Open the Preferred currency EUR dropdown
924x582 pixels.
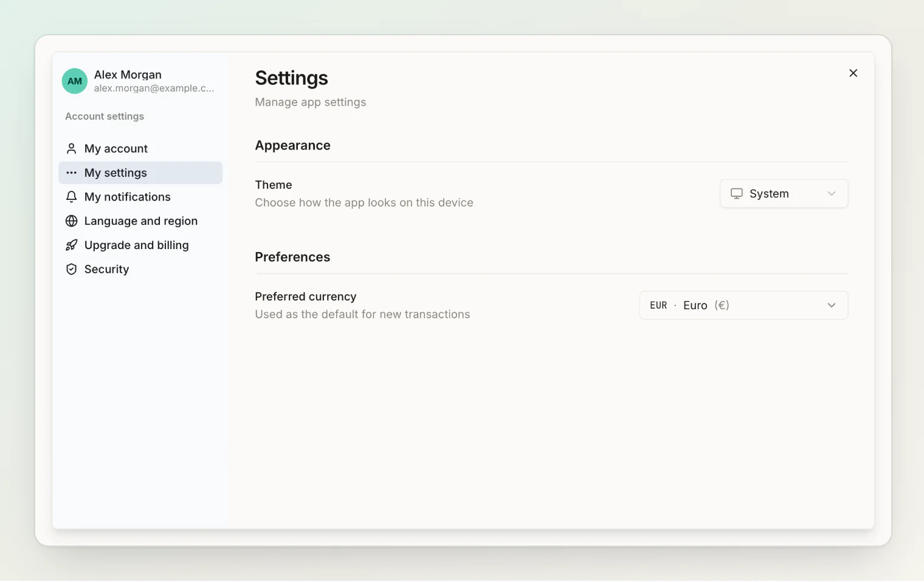pos(744,306)
